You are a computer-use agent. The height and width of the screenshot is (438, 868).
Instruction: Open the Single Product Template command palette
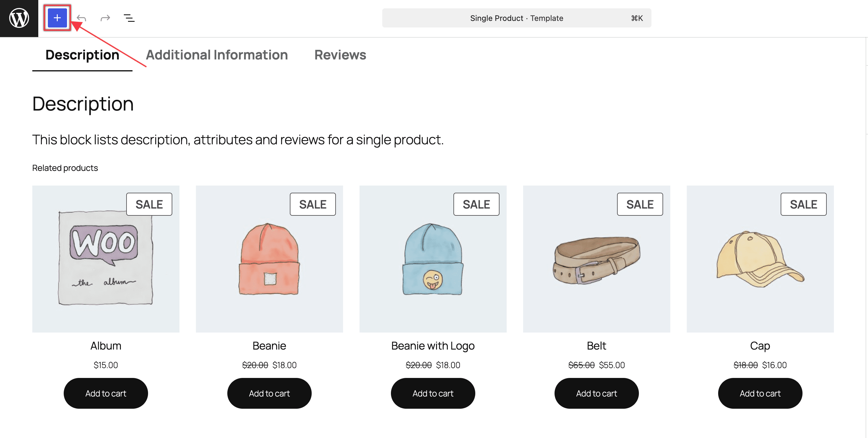(x=516, y=18)
